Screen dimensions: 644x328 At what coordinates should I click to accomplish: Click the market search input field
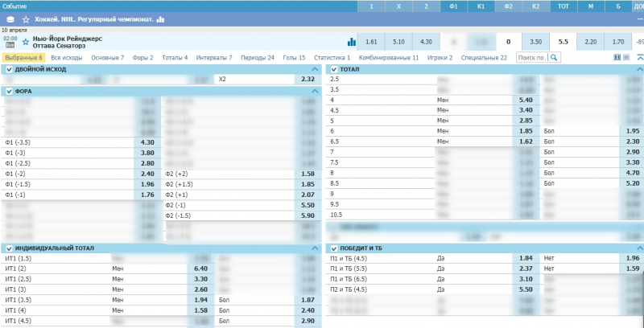pyautogui.click(x=530, y=58)
